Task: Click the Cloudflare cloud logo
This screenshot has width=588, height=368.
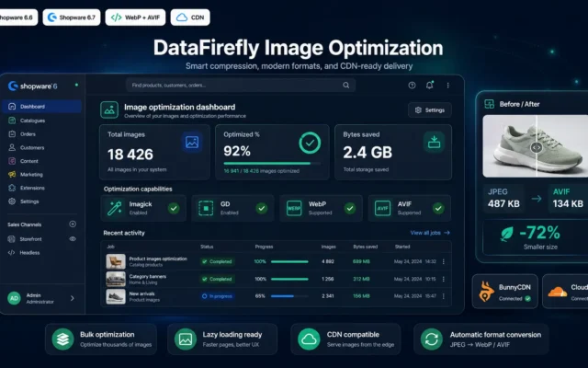Action: click(x=558, y=292)
